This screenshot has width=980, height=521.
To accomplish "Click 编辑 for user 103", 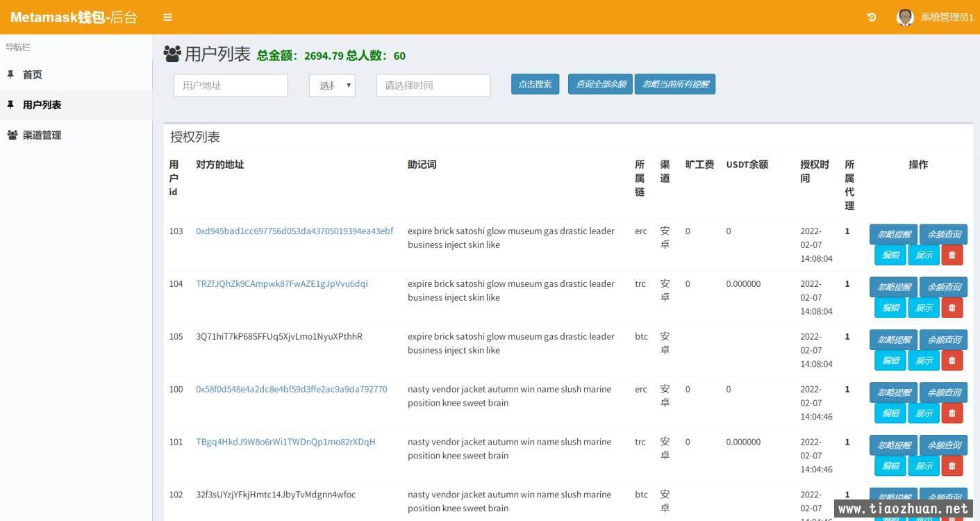I will tap(890, 255).
